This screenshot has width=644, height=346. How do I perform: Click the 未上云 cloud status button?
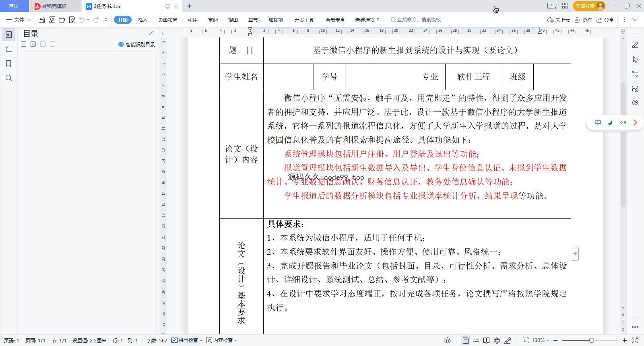click(x=559, y=20)
